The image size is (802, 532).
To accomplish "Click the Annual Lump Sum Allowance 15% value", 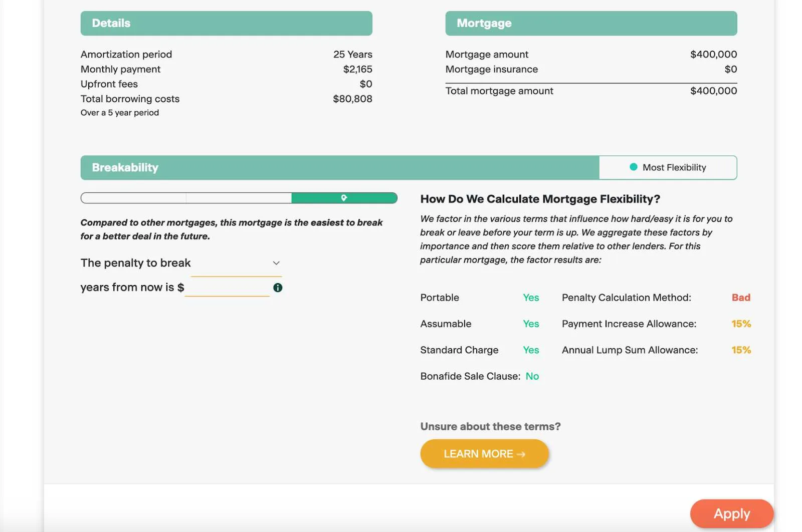I will [x=741, y=350].
